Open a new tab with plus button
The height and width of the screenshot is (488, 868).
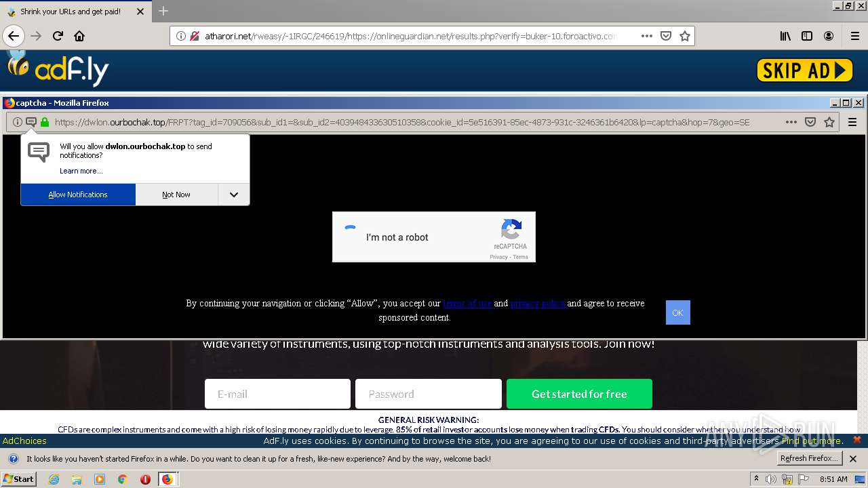[163, 11]
